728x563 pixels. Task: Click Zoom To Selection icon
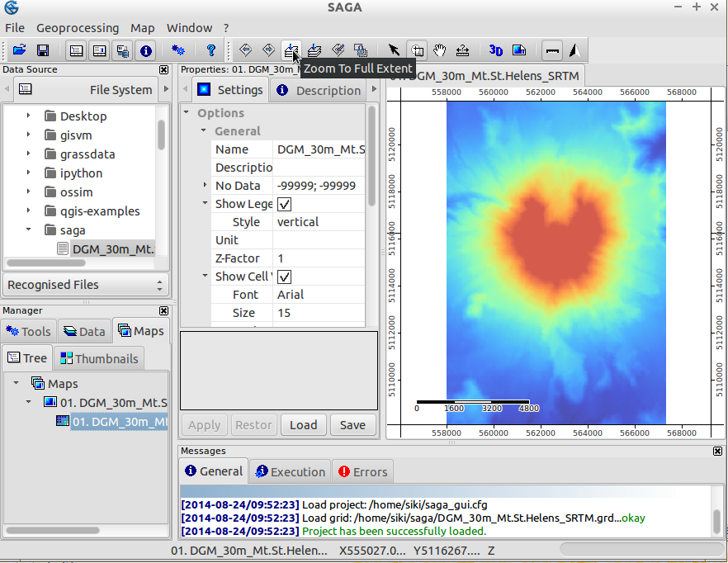click(338, 50)
